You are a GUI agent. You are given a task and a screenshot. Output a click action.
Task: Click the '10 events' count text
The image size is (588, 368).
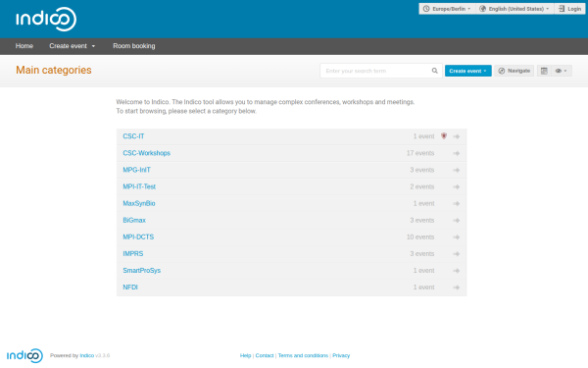pos(420,237)
